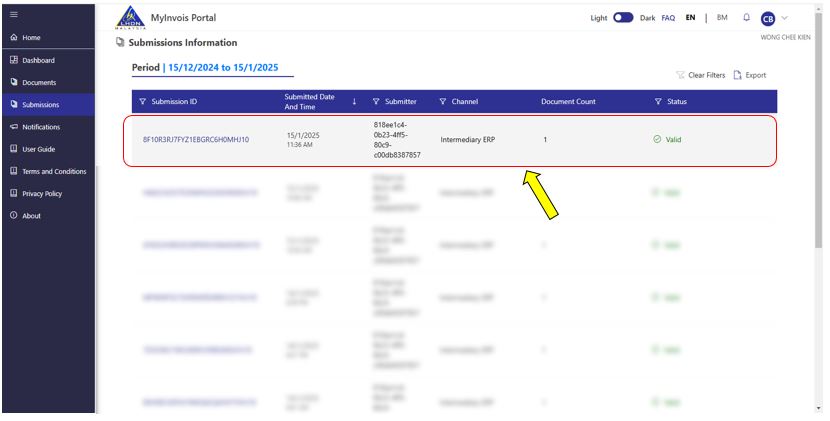
Task: Expand the user profile chevron
Action: click(x=784, y=18)
